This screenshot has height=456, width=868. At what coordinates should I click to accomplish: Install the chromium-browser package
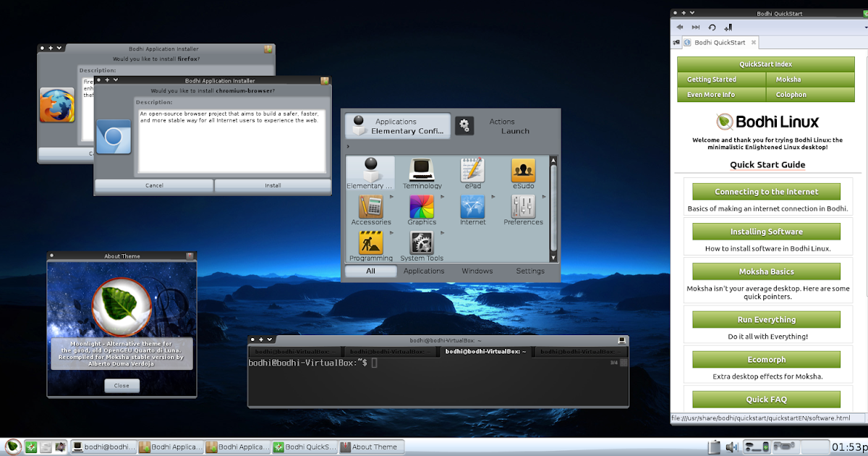click(x=273, y=185)
